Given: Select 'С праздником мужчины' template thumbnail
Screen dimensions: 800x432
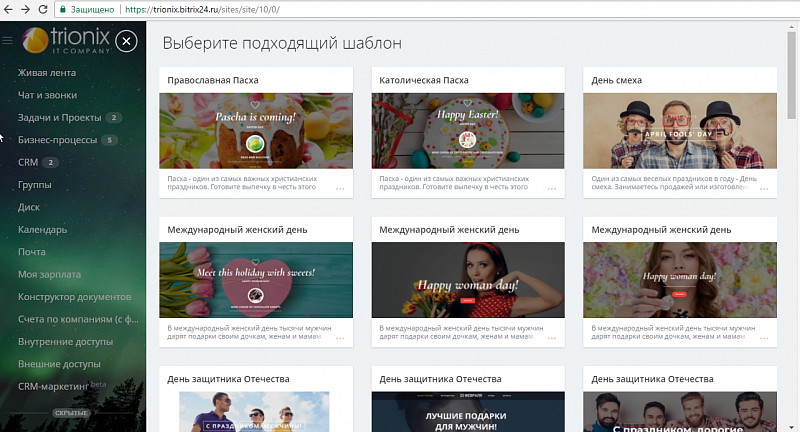Looking at the screenshot, I should point(254,412).
